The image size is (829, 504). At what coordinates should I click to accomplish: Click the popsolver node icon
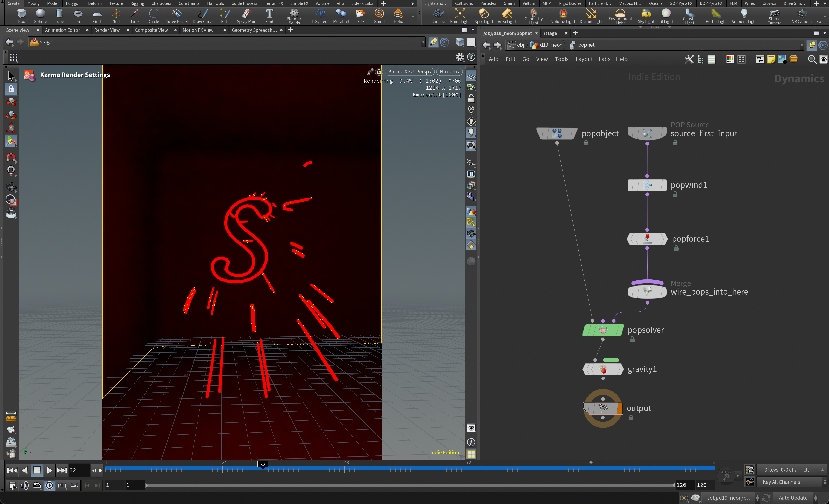point(603,330)
